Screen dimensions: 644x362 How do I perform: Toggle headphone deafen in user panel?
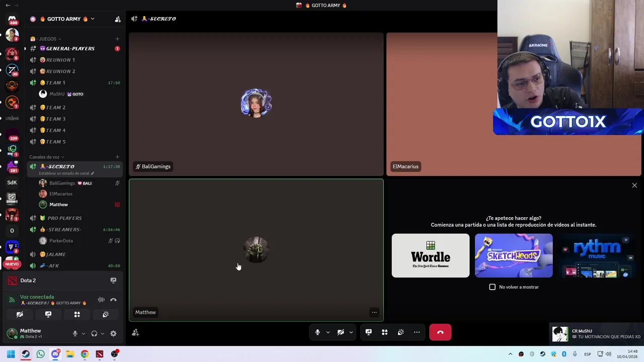click(94, 333)
